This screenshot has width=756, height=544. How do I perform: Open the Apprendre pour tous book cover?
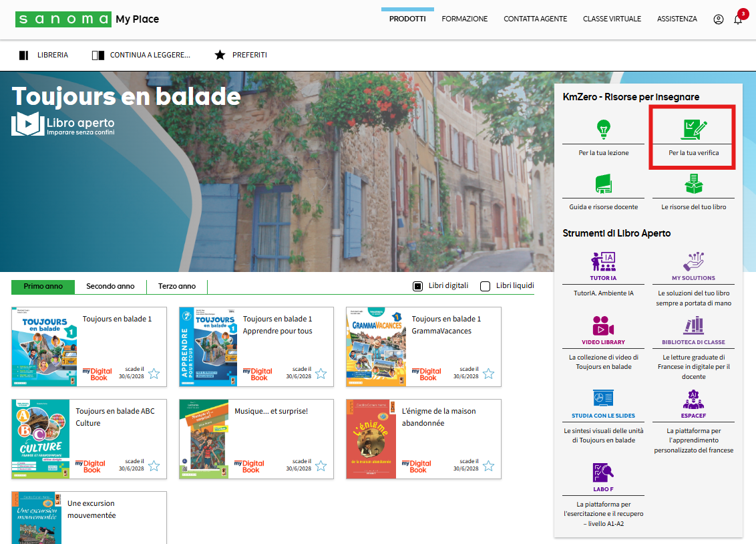208,347
